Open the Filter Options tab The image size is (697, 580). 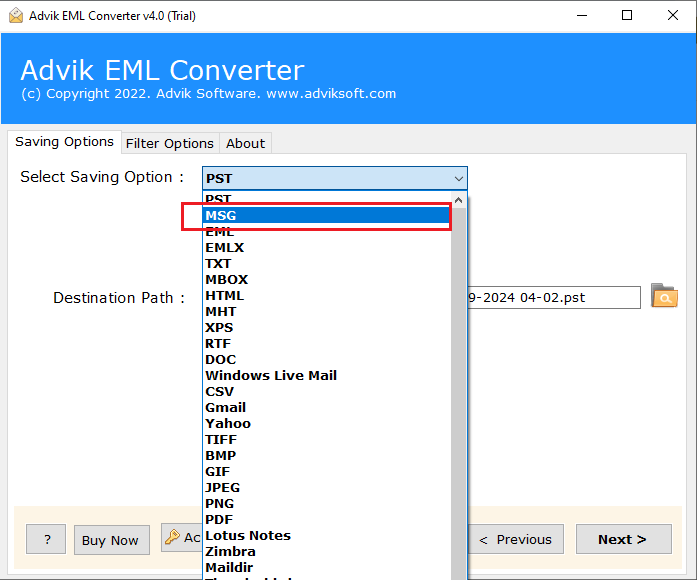click(x=170, y=144)
